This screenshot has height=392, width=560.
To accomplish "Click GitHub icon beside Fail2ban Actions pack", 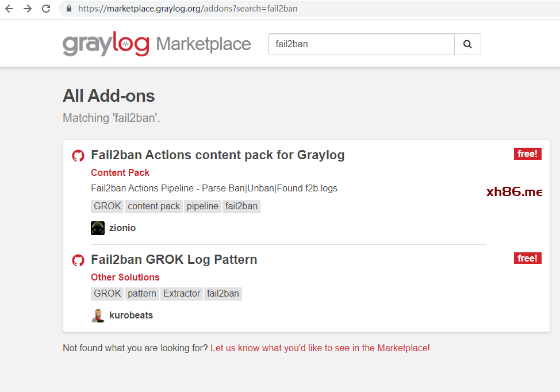I will coord(78,156).
